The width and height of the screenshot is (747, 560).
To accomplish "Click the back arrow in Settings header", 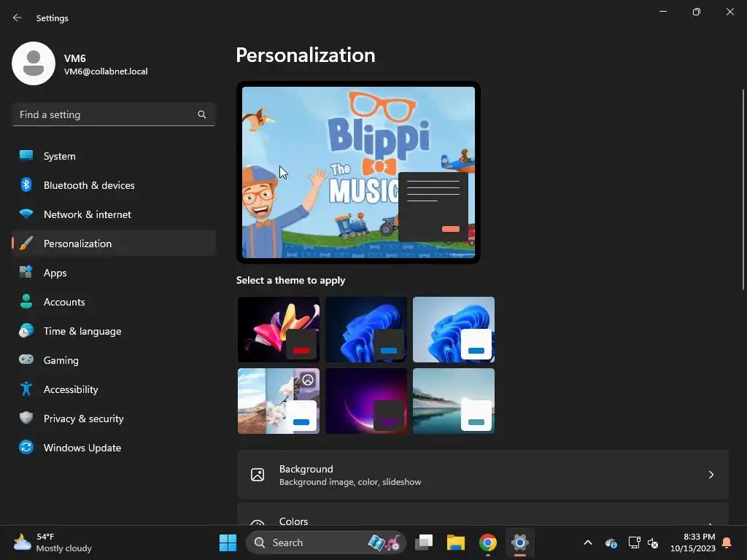I will (18, 17).
